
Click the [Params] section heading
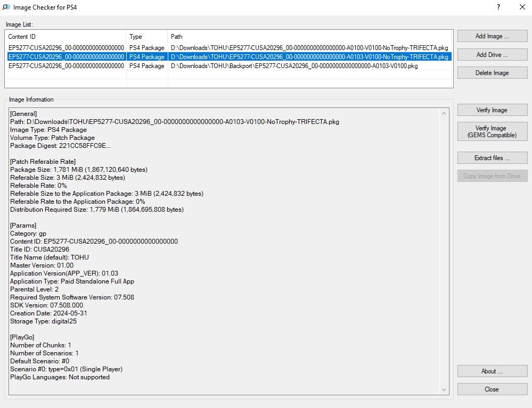click(x=23, y=226)
